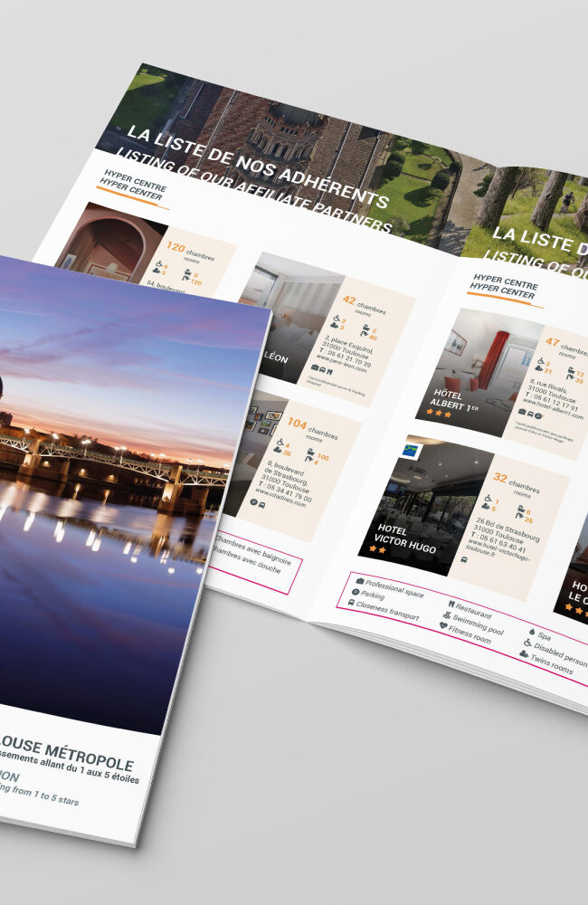Click the Professional space briefcase icon in legend
This screenshot has height=905, width=588.
click(x=359, y=579)
